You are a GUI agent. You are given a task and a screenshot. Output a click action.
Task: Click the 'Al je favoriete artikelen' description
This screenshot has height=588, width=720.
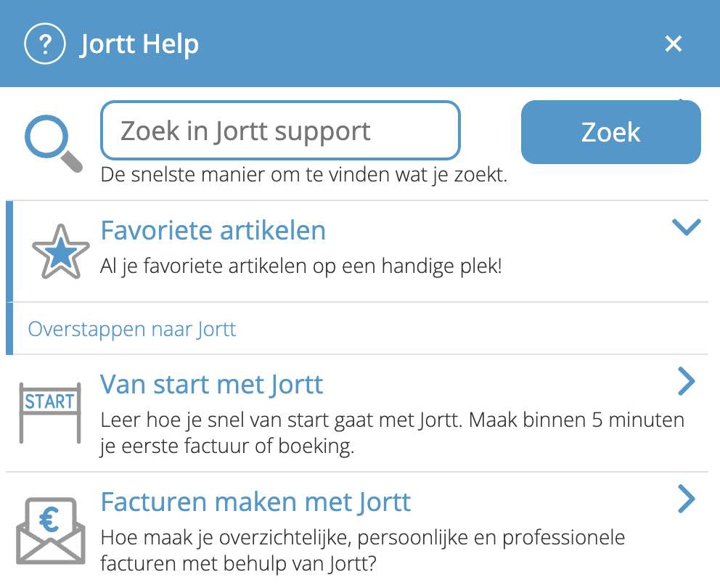coord(300,266)
